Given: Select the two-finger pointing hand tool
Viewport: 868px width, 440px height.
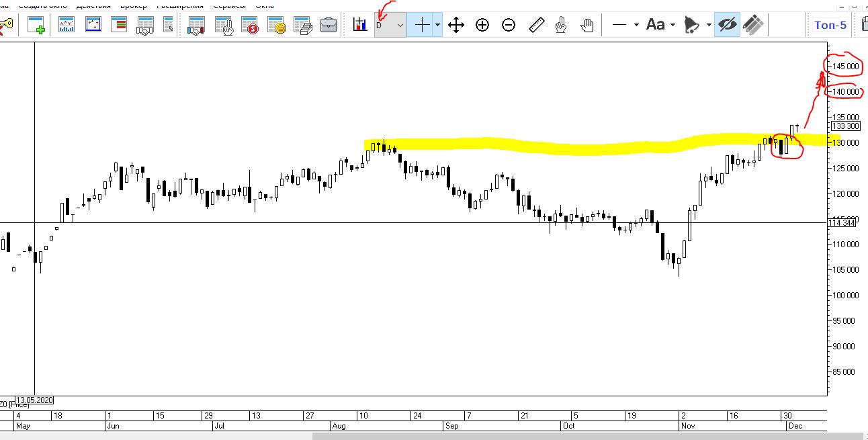Looking at the screenshot, I should click(562, 26).
